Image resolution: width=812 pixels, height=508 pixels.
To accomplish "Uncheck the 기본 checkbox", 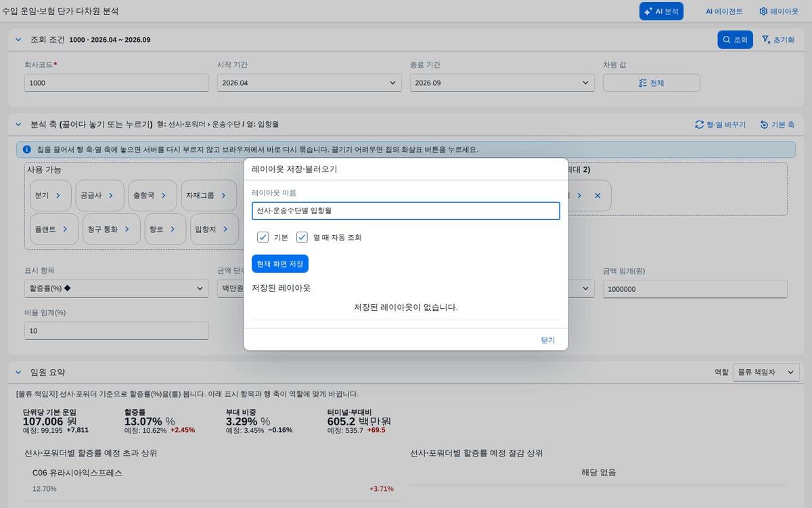I will (x=263, y=237).
